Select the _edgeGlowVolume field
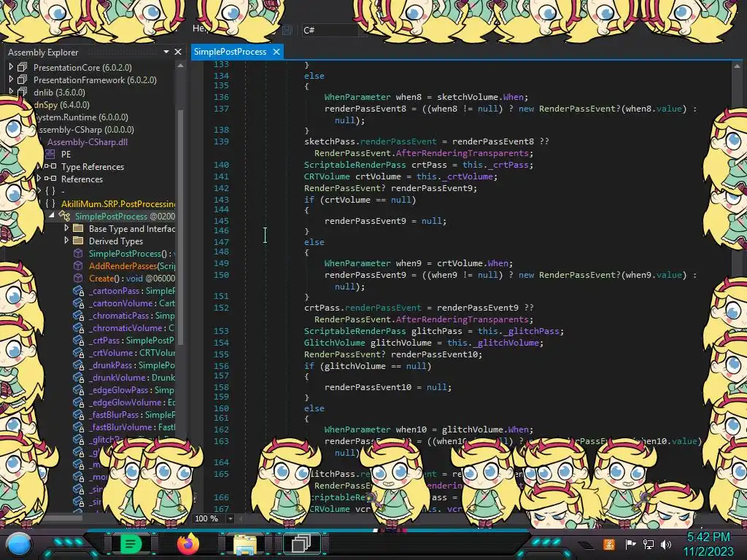Image resolution: width=747 pixels, height=560 pixels. pos(132,402)
